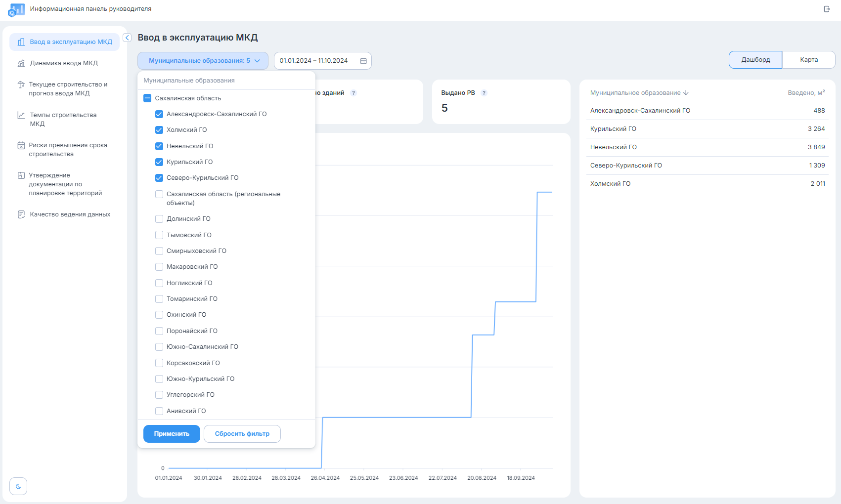Click the line-graph icon for Темпы строительства МКД

[x=21, y=115]
